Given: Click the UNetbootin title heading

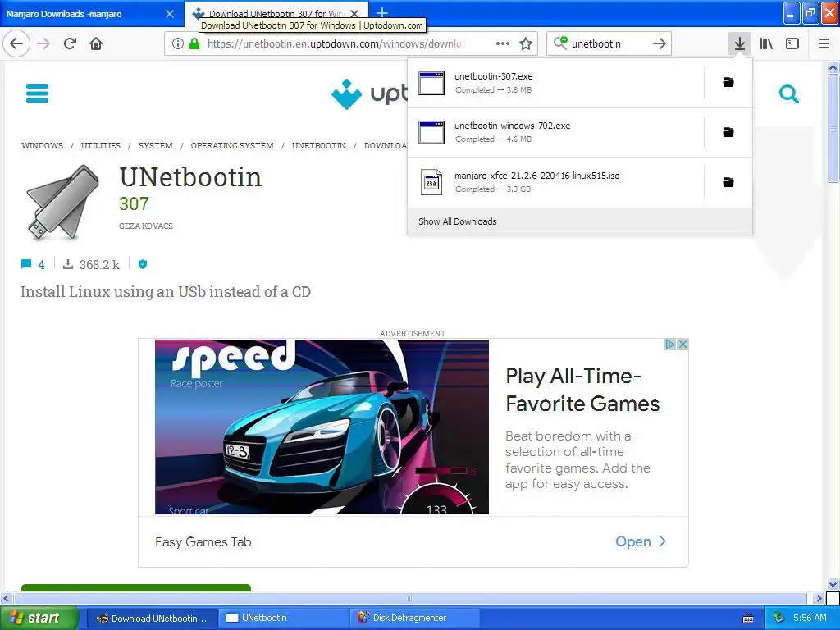Looking at the screenshot, I should pyautogui.click(x=190, y=177).
